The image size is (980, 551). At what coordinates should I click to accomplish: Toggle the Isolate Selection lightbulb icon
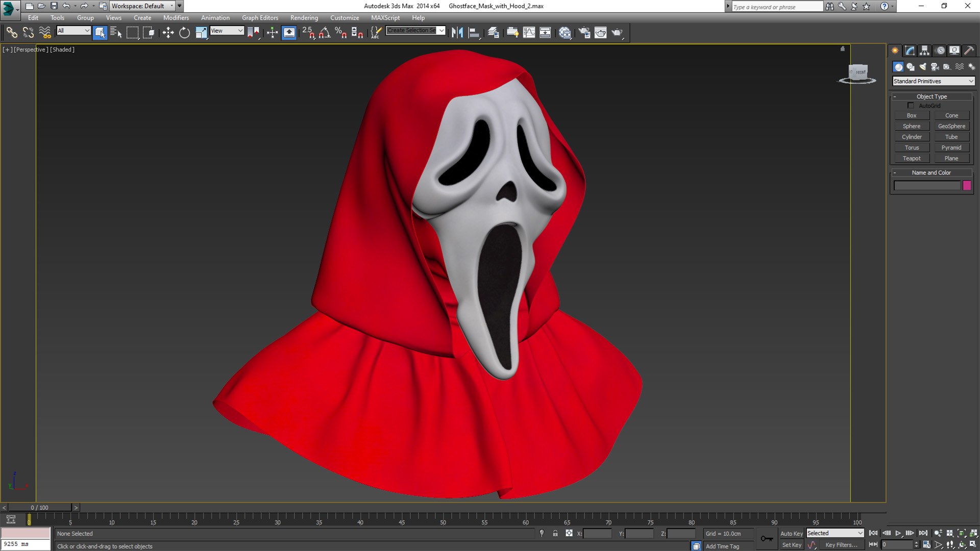542,533
